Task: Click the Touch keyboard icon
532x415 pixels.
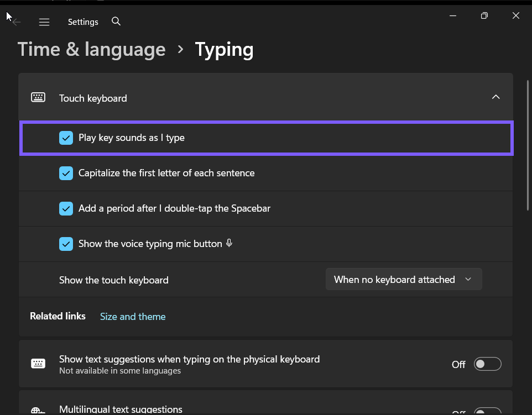Action: [38, 97]
